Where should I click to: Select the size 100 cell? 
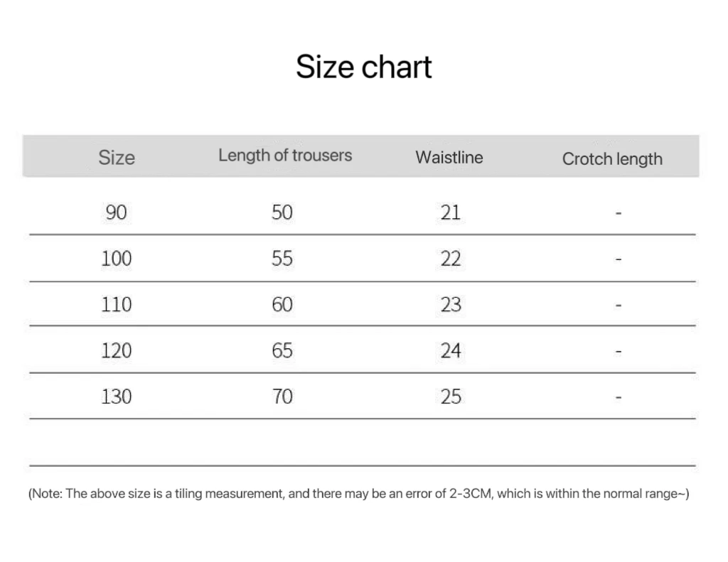click(117, 258)
